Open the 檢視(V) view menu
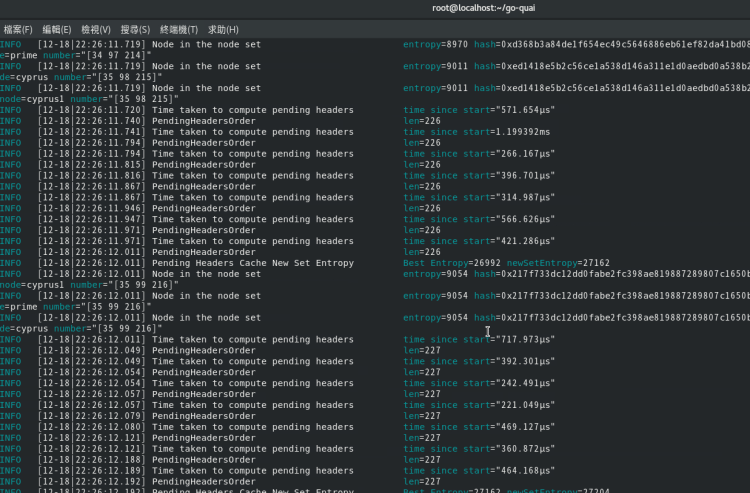The width and height of the screenshot is (750, 493). click(x=97, y=30)
